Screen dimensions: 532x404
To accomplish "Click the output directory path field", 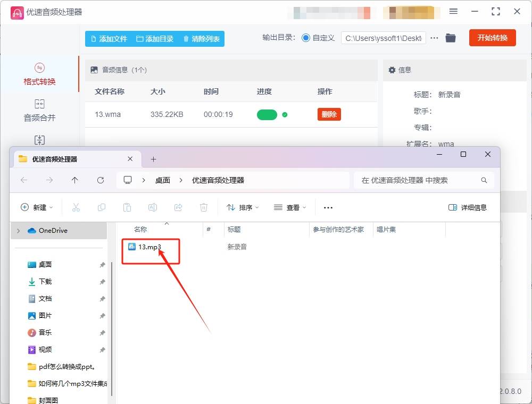I will 384,38.
